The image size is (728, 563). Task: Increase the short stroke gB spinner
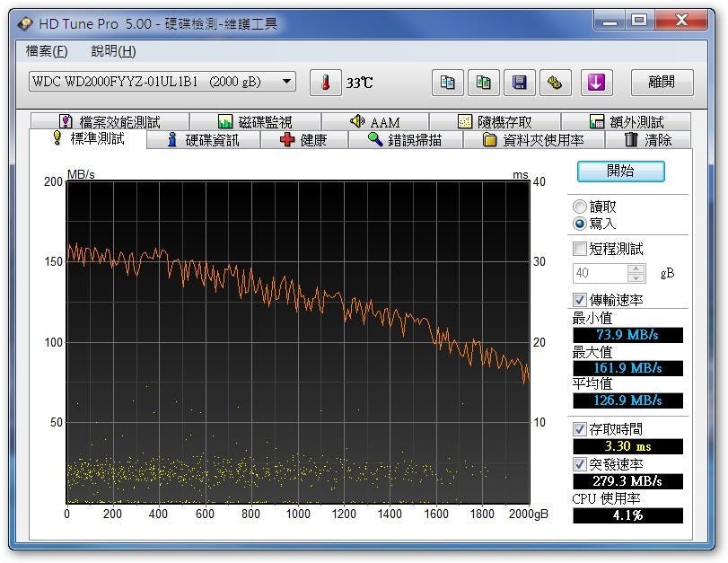pyautogui.click(x=636, y=268)
